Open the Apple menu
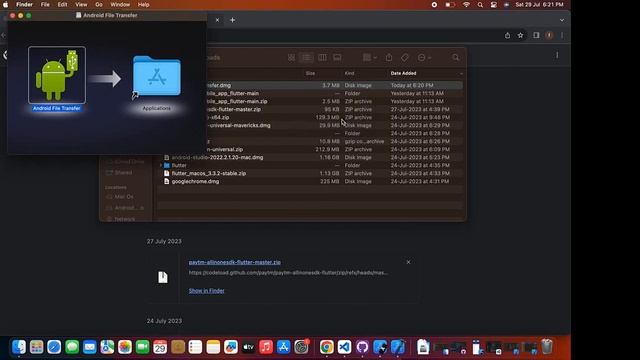 (x=6, y=4)
